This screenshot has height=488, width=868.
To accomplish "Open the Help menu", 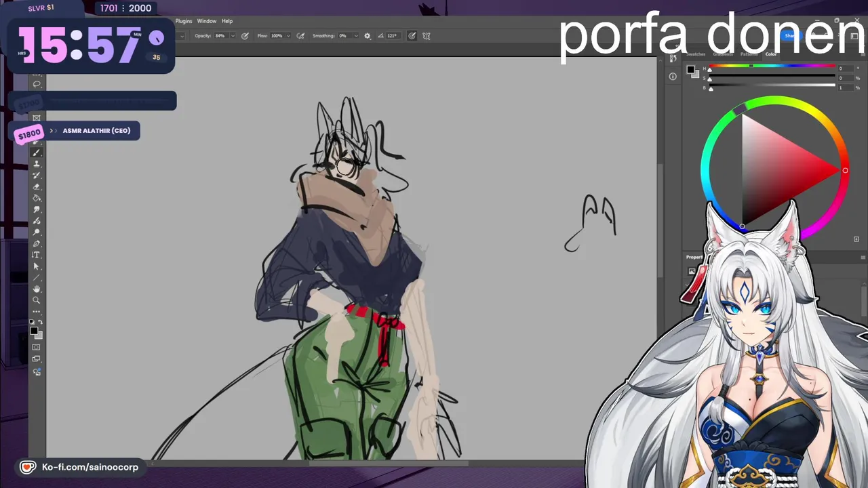I will 227,21.
